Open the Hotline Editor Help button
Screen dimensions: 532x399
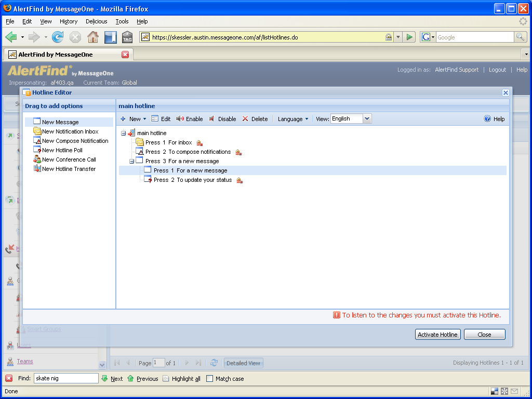[x=495, y=119]
